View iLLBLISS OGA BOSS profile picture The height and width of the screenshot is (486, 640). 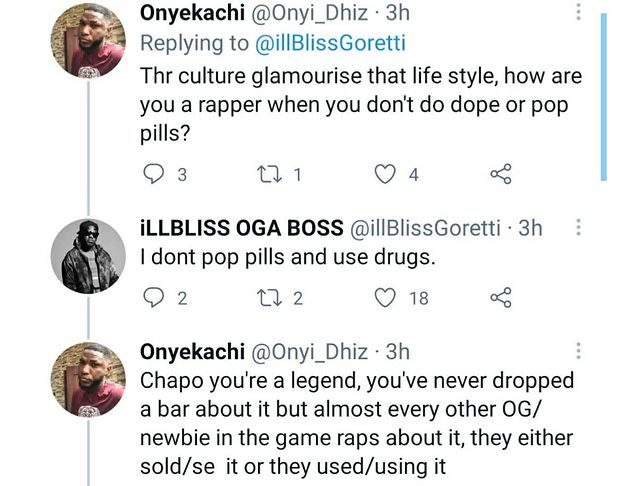pos(88,256)
